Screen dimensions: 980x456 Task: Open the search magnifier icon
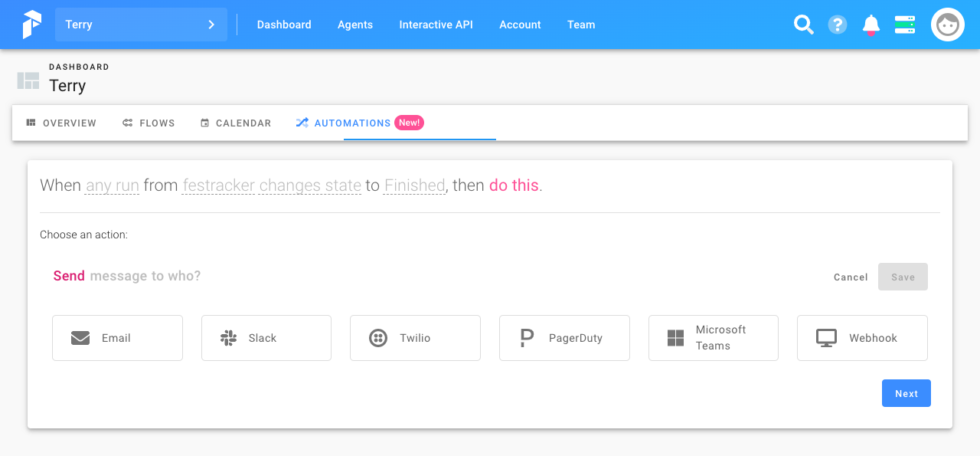pyautogui.click(x=803, y=25)
